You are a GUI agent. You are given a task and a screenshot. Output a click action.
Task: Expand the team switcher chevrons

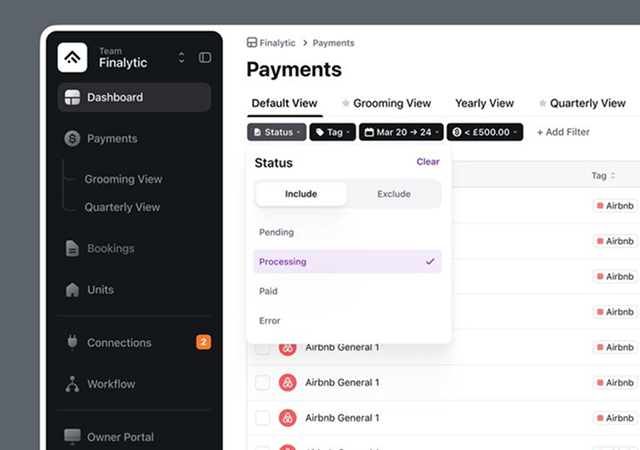pyautogui.click(x=181, y=58)
